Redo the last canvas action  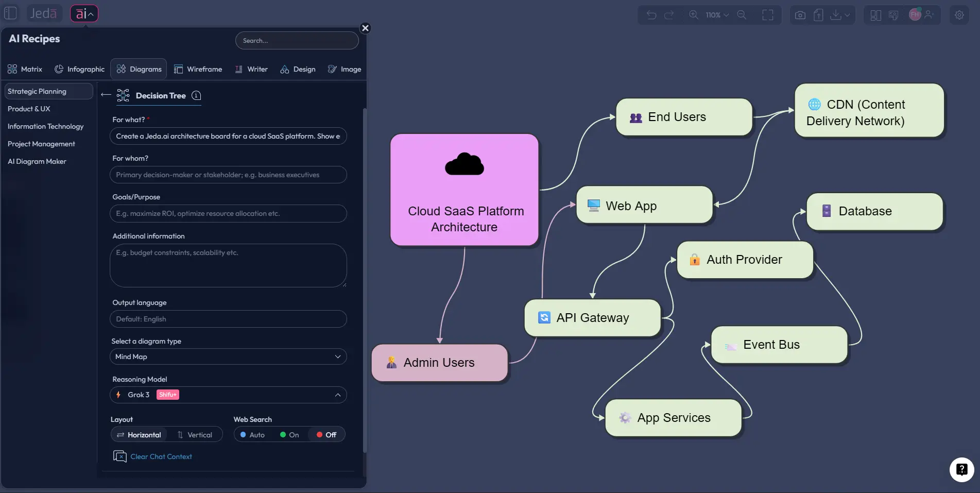(x=669, y=15)
